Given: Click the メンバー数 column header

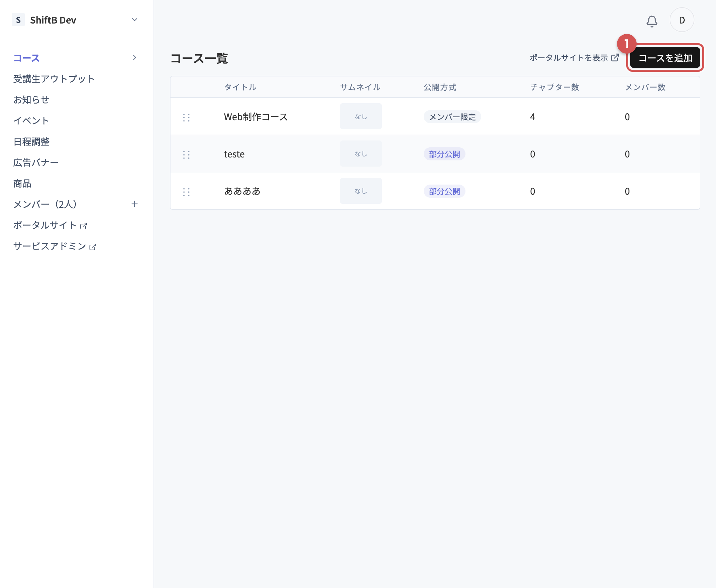Looking at the screenshot, I should (645, 87).
